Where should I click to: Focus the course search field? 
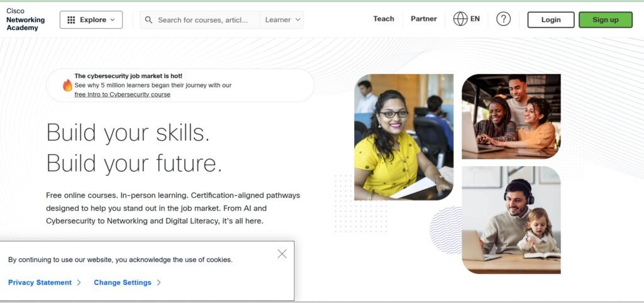coord(199,19)
